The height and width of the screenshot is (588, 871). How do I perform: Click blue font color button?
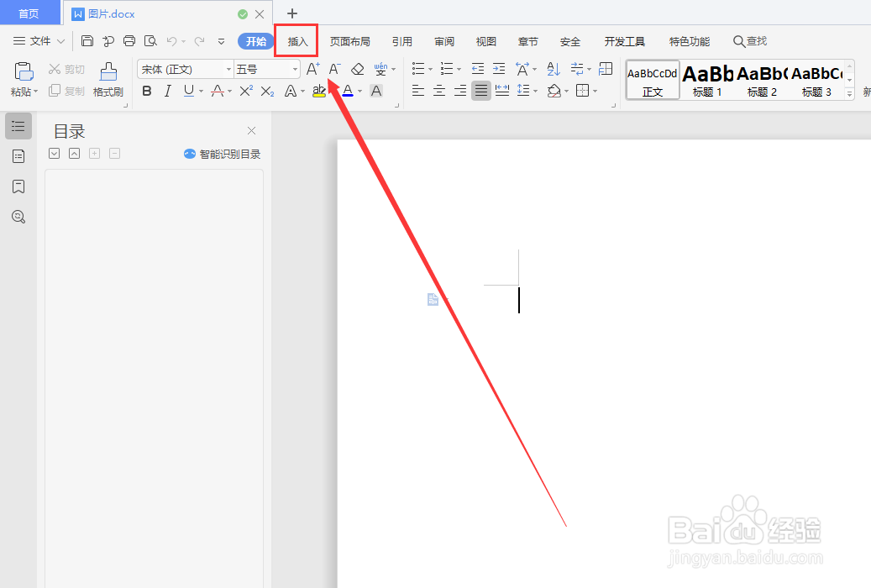[348, 91]
